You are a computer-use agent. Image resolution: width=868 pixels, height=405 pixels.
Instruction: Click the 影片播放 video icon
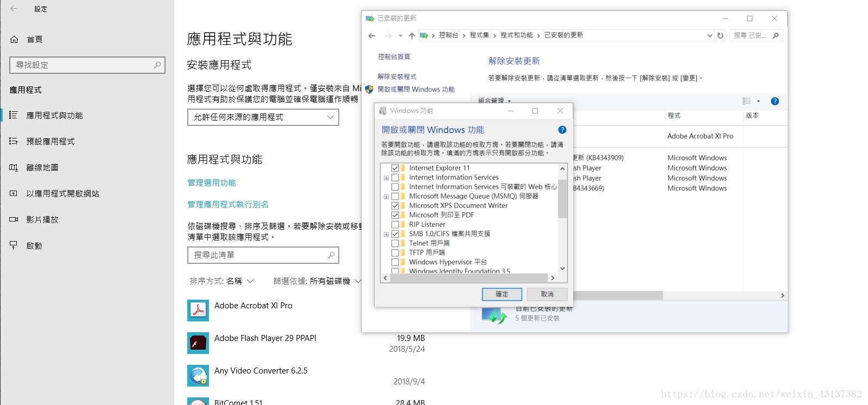pyautogui.click(x=14, y=219)
